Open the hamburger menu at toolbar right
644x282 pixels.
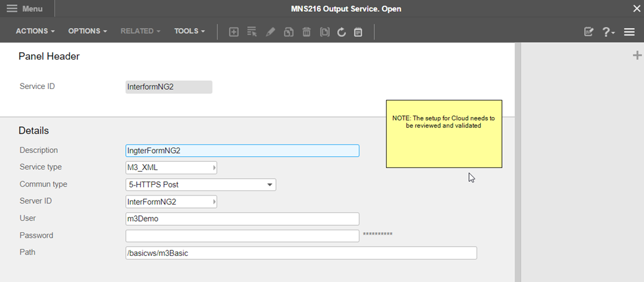tap(629, 32)
